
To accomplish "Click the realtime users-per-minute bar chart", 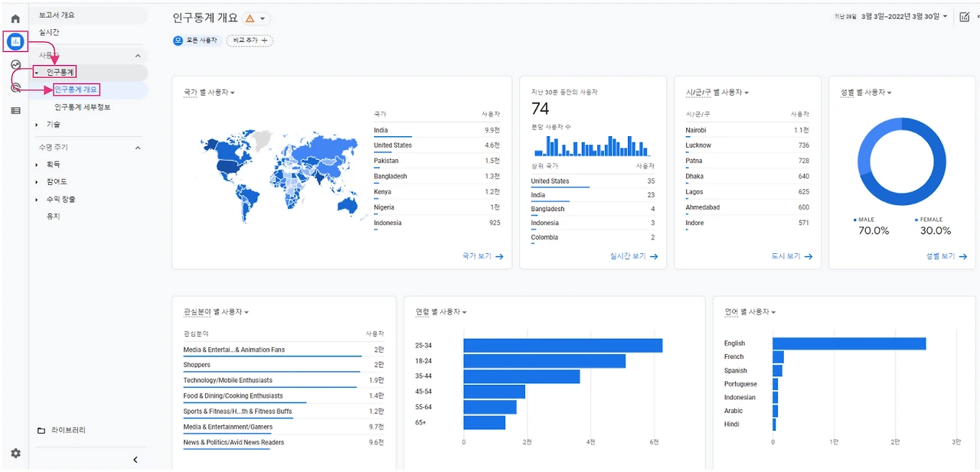I will [590, 146].
